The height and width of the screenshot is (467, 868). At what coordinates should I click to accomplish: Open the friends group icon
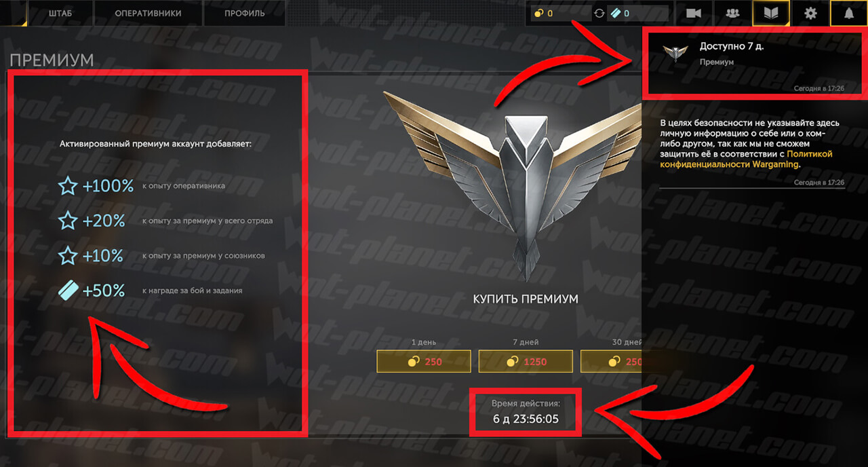[732, 13]
